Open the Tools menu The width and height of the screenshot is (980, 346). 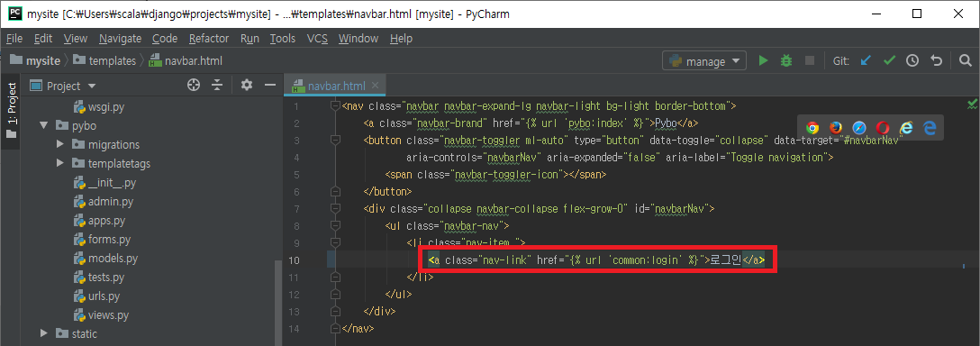click(283, 39)
